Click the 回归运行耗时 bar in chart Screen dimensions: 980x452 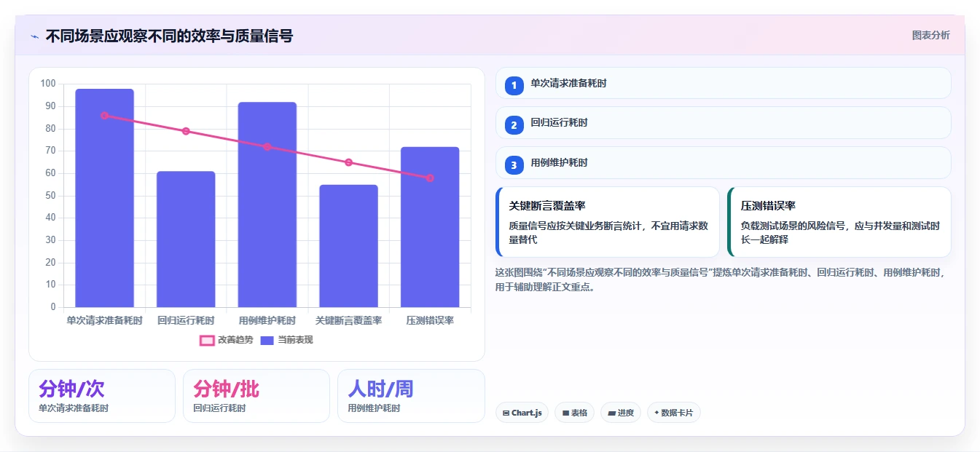point(186,239)
